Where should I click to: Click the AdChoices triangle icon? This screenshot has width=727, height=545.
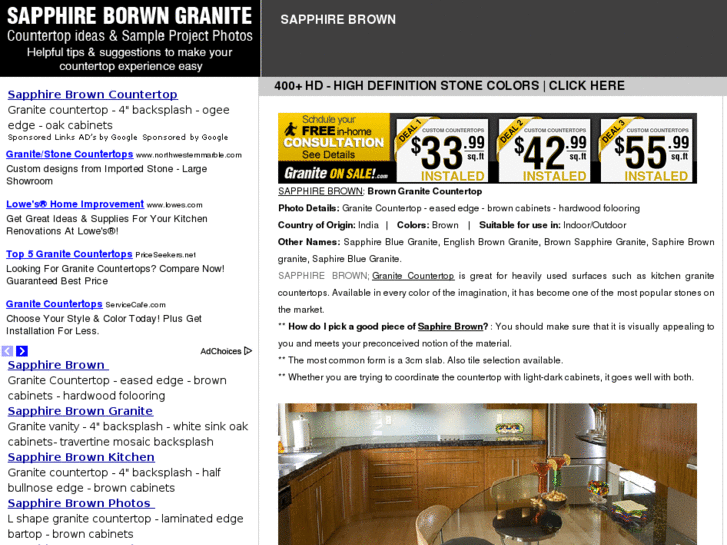pos(248,351)
